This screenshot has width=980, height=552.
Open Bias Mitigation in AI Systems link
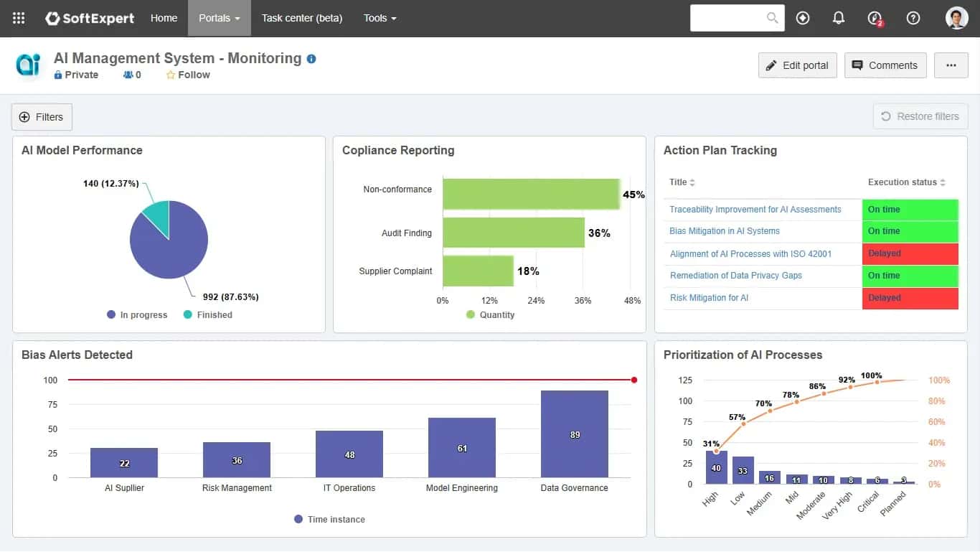click(725, 231)
